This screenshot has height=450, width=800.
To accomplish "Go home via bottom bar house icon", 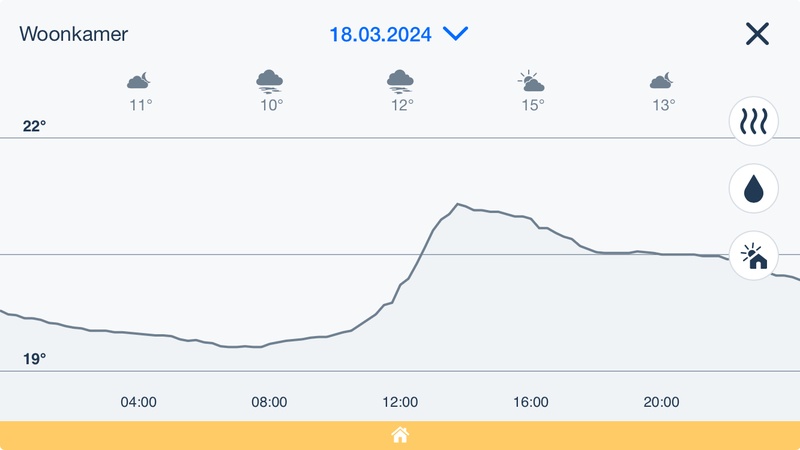I will point(400,435).
